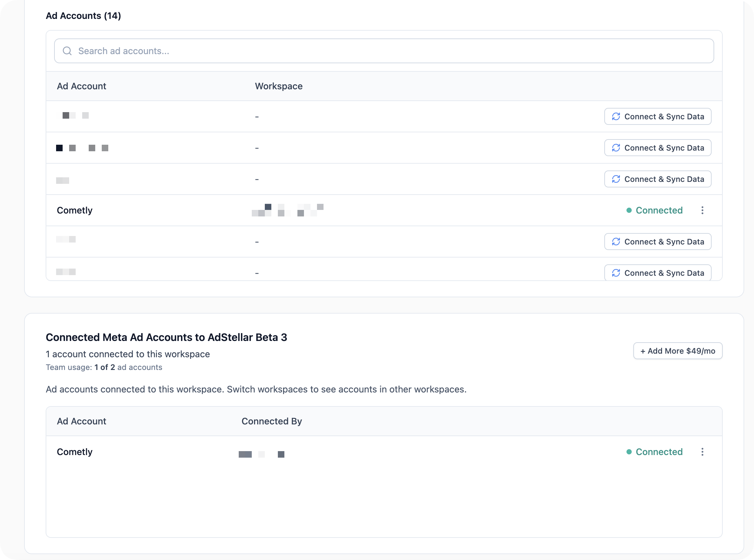
Task: Select Cometly in connected Meta accounts table
Action: click(x=75, y=452)
